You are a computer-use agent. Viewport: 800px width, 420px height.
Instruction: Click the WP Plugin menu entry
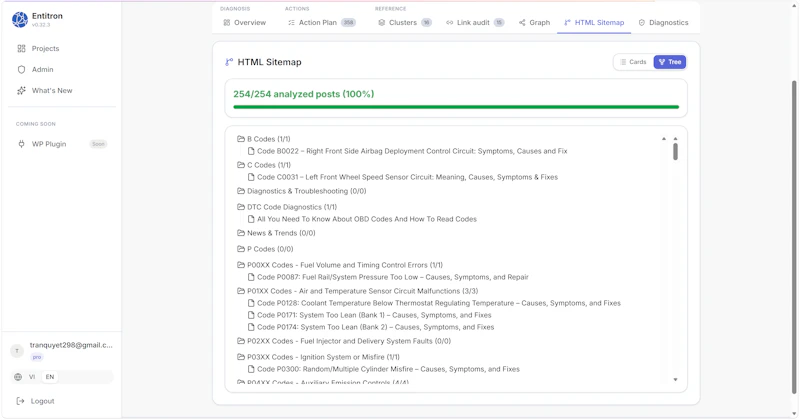pos(61,144)
